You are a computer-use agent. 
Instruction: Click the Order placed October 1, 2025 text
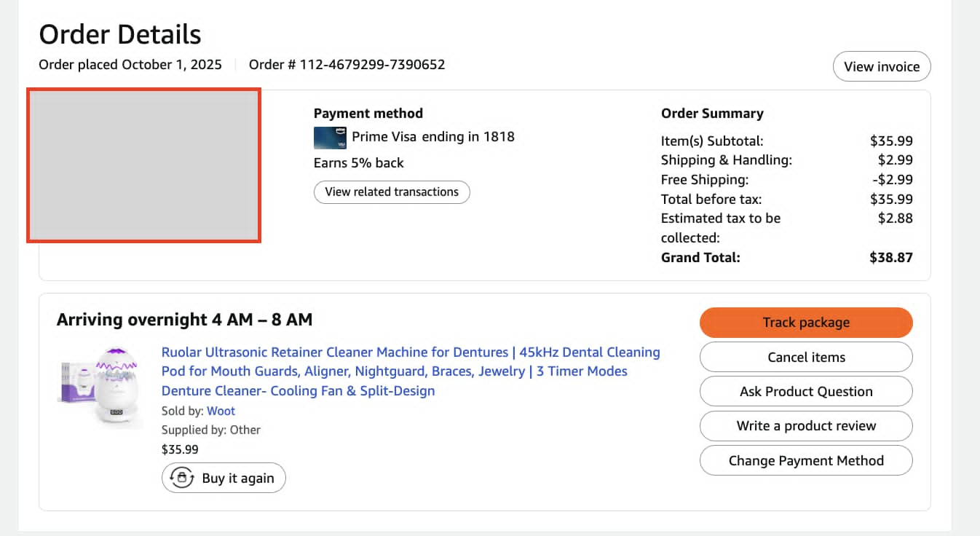click(130, 64)
